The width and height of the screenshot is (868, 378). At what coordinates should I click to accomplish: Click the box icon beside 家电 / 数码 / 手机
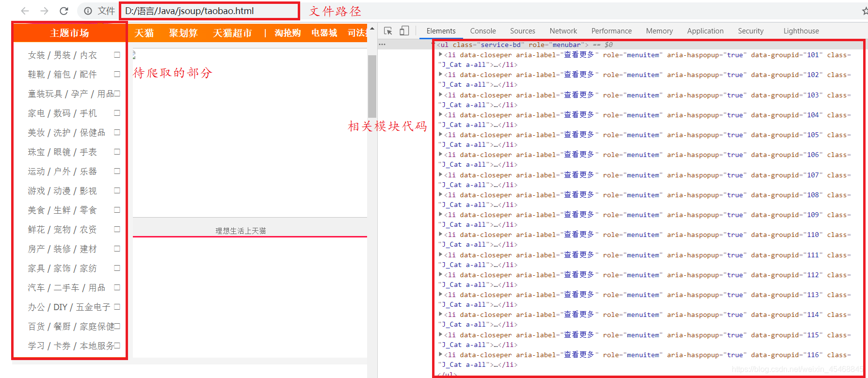pyautogui.click(x=117, y=113)
